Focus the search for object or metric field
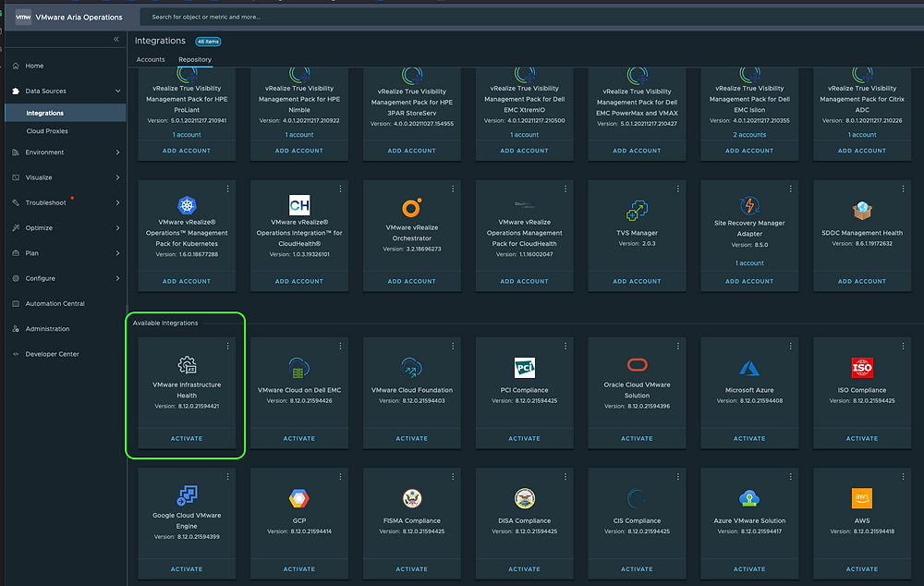Screen dimensions: 924x586 [x=530, y=17]
